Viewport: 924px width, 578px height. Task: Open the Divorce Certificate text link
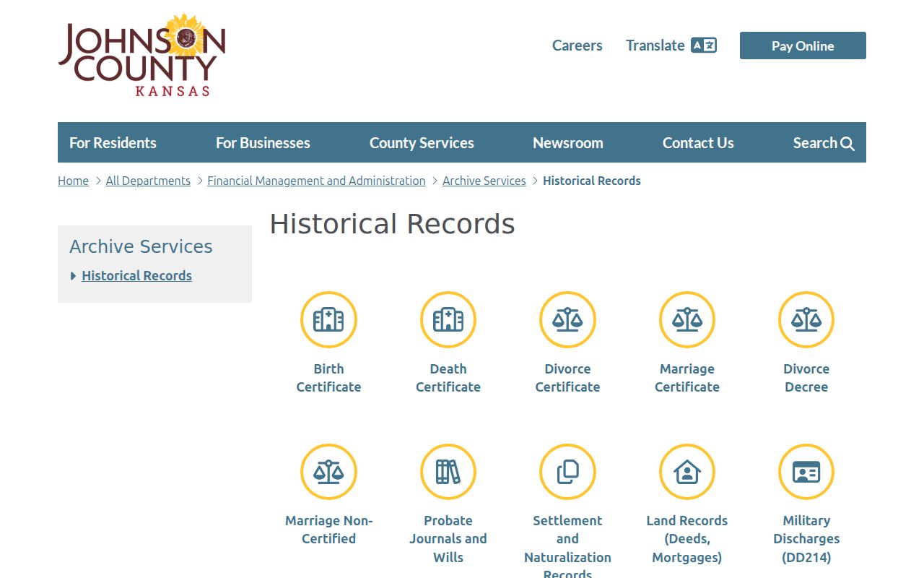coord(567,378)
